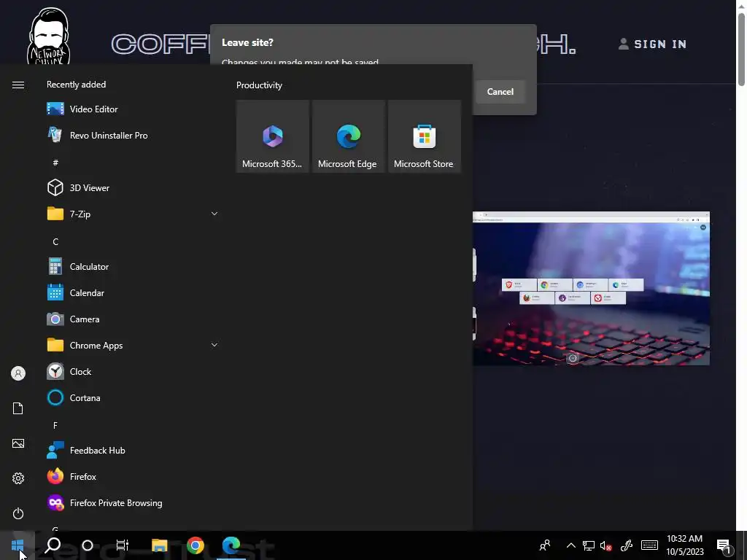Click the Recently added heading
Viewport: 747px width, 560px height.
click(76, 85)
